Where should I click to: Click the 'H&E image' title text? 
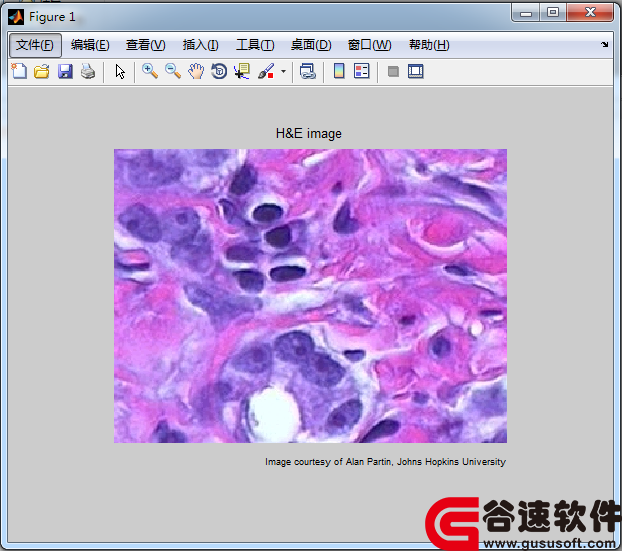tap(309, 133)
